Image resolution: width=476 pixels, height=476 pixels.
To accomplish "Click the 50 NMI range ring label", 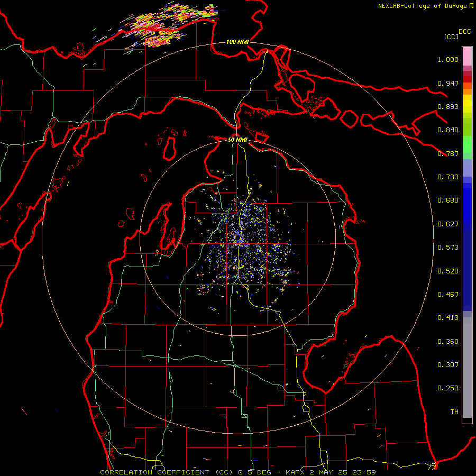I will pos(237,140).
